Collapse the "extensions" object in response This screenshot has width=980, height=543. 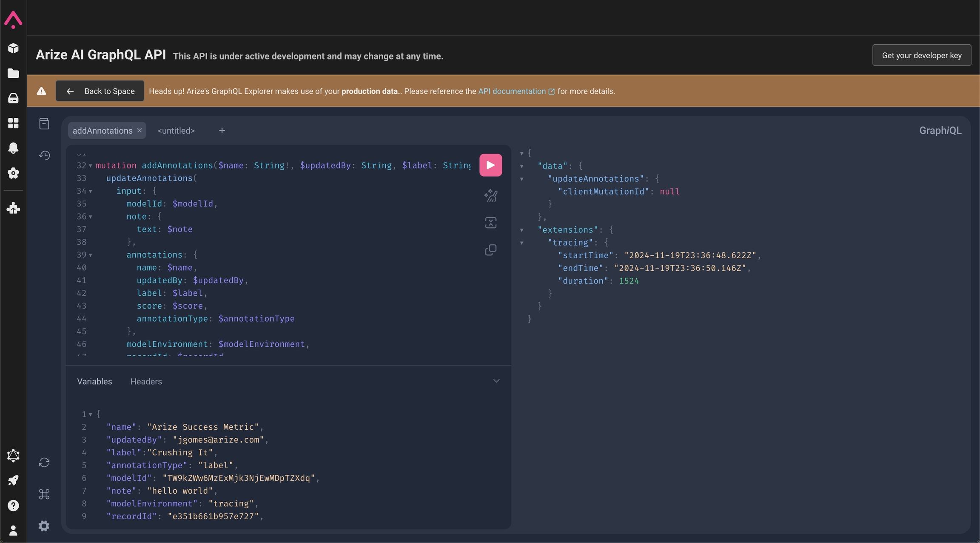click(x=521, y=230)
